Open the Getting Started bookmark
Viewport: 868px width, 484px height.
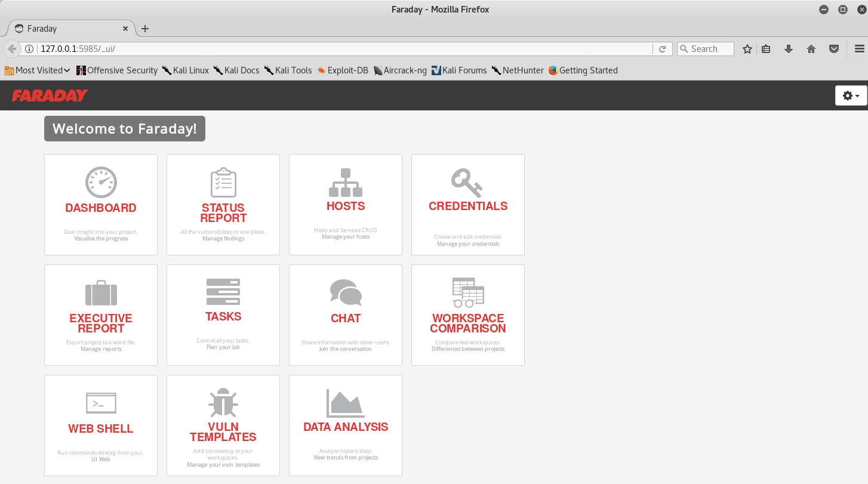[583, 70]
